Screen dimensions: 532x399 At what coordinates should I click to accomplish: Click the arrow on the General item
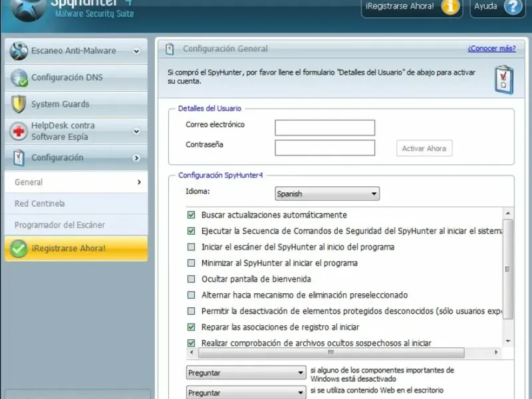(139, 182)
